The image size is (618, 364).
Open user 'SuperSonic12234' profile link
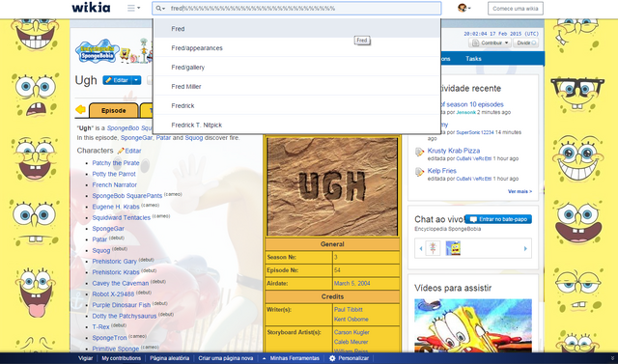point(475,132)
